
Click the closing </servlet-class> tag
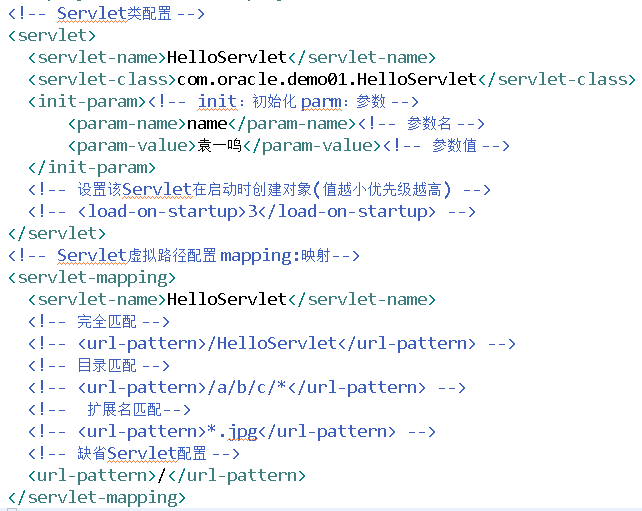click(556, 79)
